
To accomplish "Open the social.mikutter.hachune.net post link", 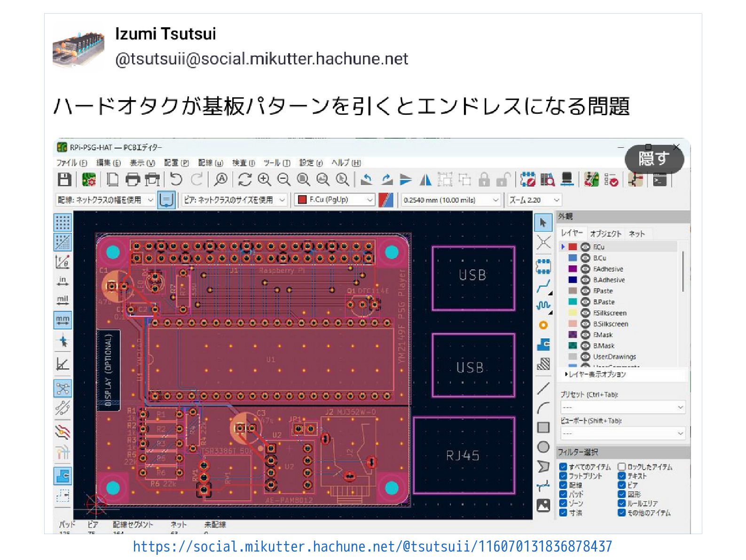I will point(372,546).
